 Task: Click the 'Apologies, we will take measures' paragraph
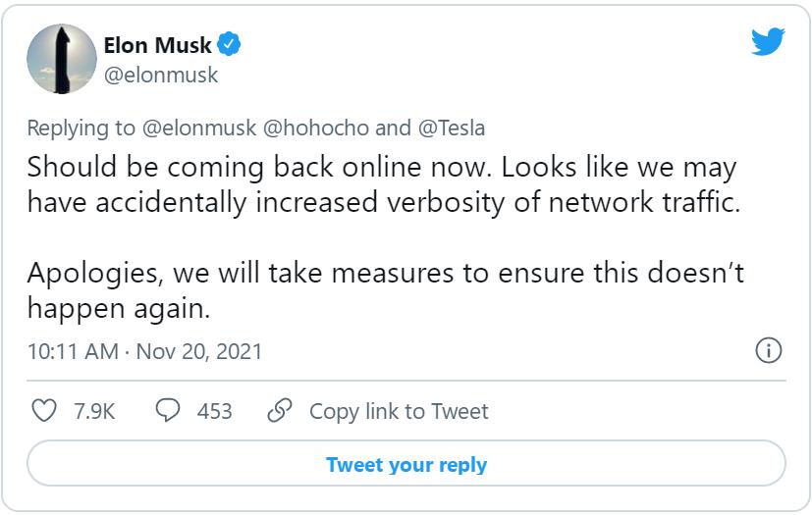tap(386, 290)
